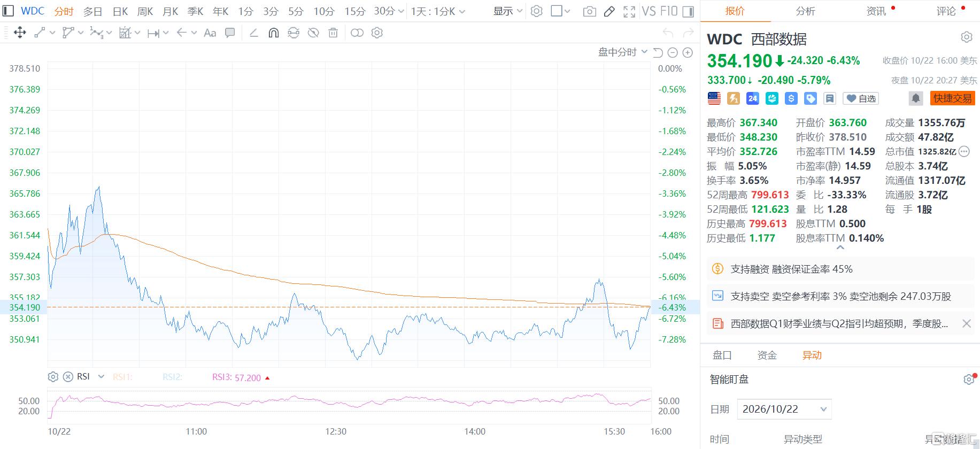
Task: Open quote panel settings gear
Action: (x=966, y=37)
